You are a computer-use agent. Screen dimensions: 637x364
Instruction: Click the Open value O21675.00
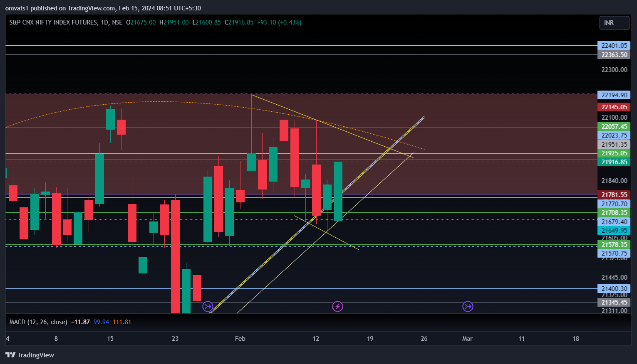(141, 22)
